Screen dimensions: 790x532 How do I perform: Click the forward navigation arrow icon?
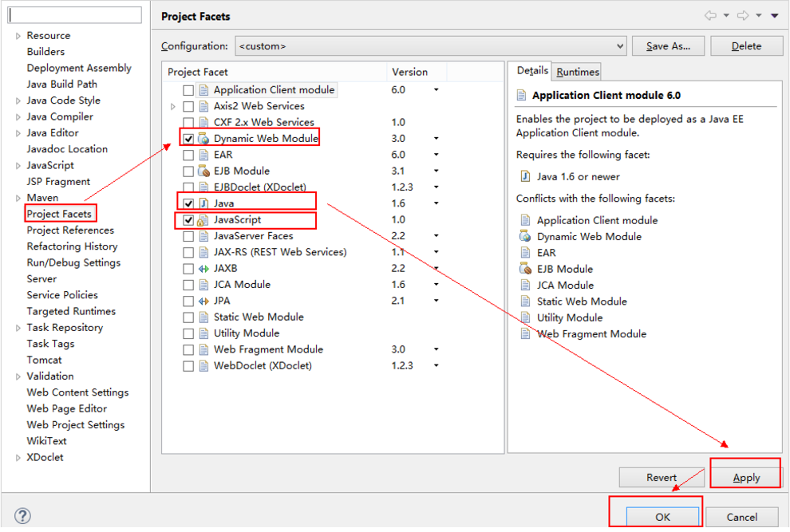pos(743,16)
